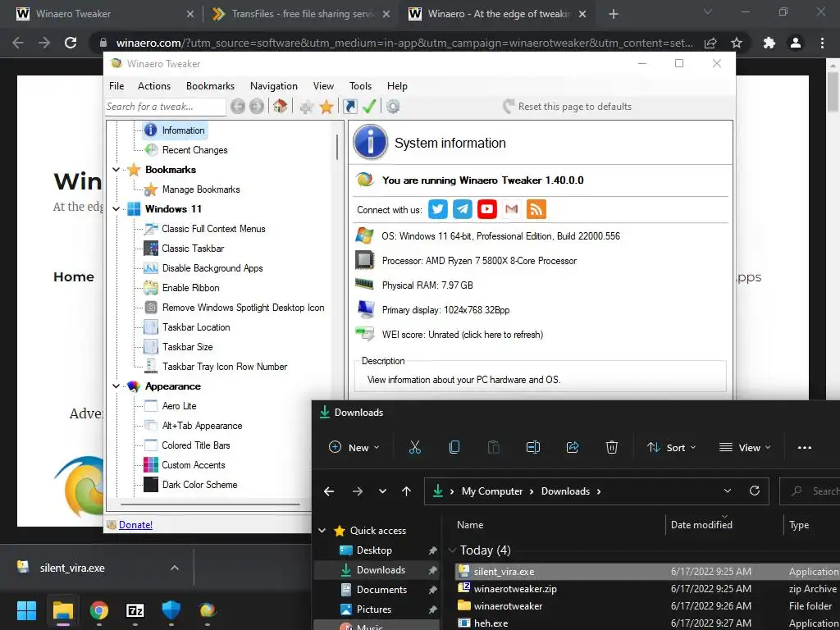Open Chrome extensions puzzle icon
Image resolution: width=840 pixels, height=630 pixels.
click(769, 43)
